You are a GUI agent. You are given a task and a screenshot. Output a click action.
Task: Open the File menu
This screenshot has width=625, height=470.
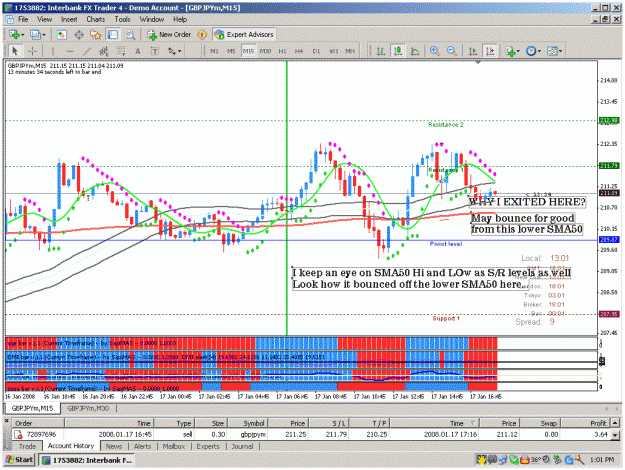coord(23,19)
